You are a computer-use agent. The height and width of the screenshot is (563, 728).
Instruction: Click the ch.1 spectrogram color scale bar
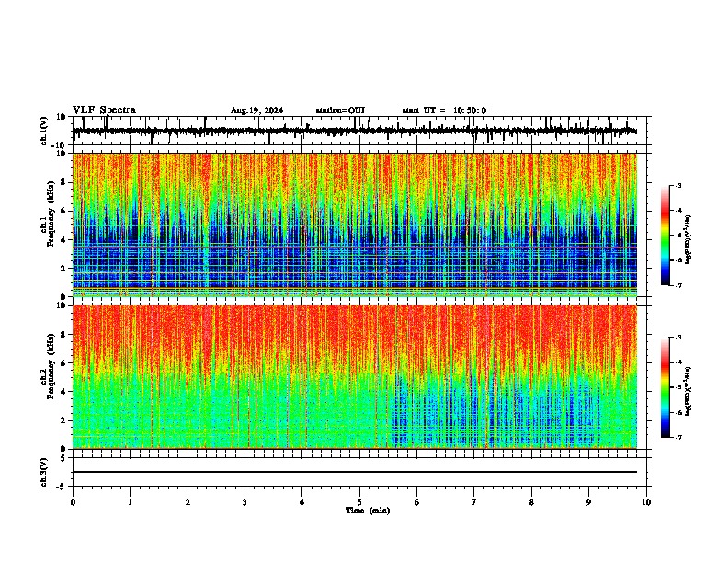[665, 236]
